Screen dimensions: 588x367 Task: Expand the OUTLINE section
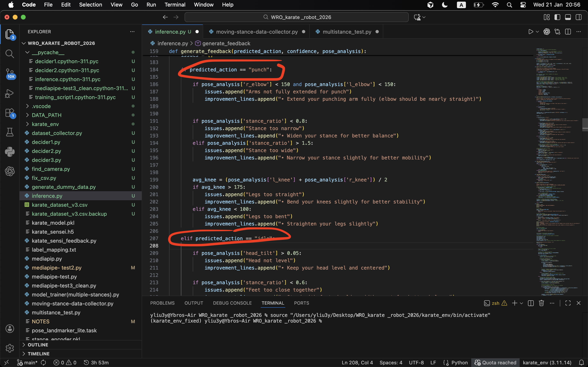38,345
